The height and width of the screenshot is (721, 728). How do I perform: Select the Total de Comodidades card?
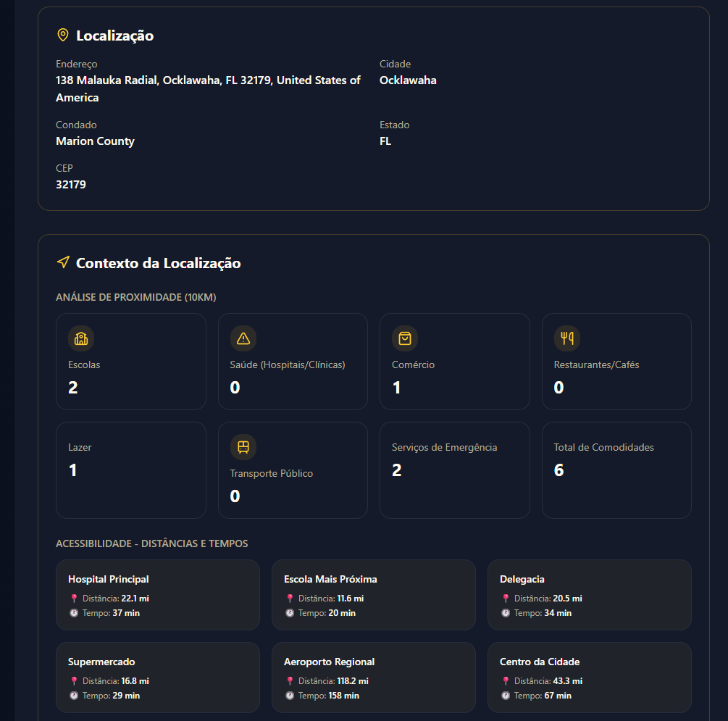pos(616,470)
